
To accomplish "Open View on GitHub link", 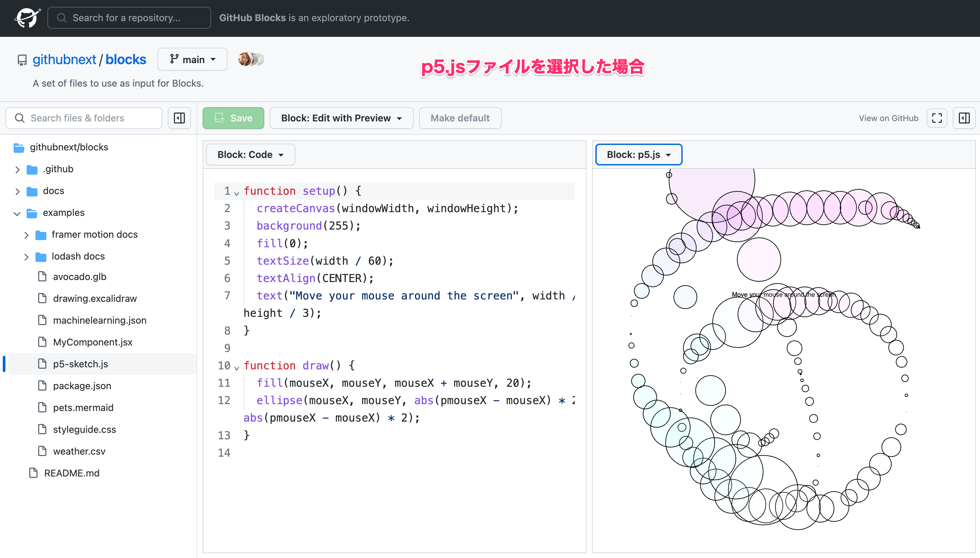I will [x=888, y=118].
